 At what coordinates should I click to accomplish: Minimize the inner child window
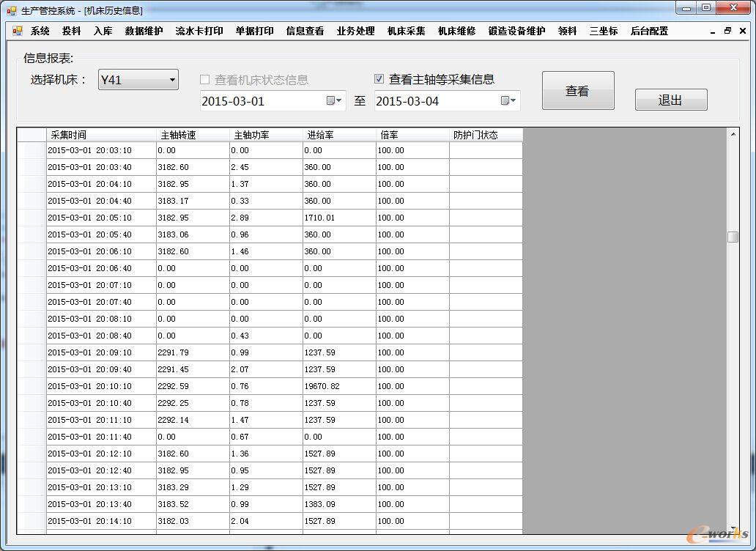713,31
